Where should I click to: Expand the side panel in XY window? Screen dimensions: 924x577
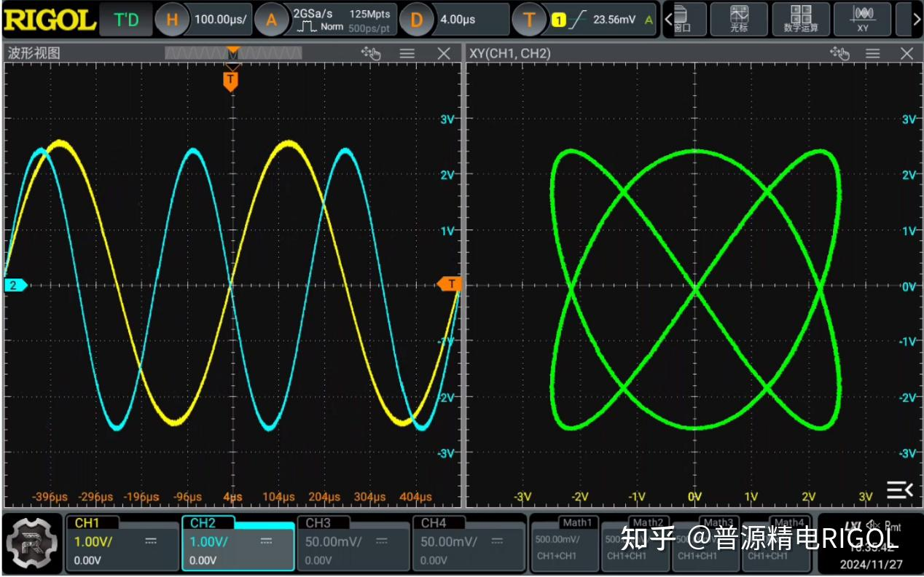[x=899, y=490]
